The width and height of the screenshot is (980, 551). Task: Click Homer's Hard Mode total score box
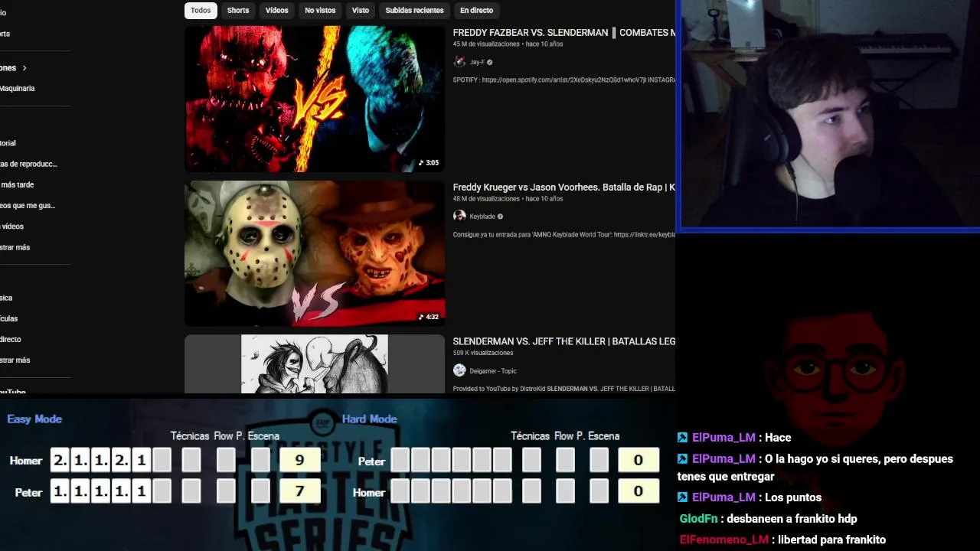click(638, 491)
